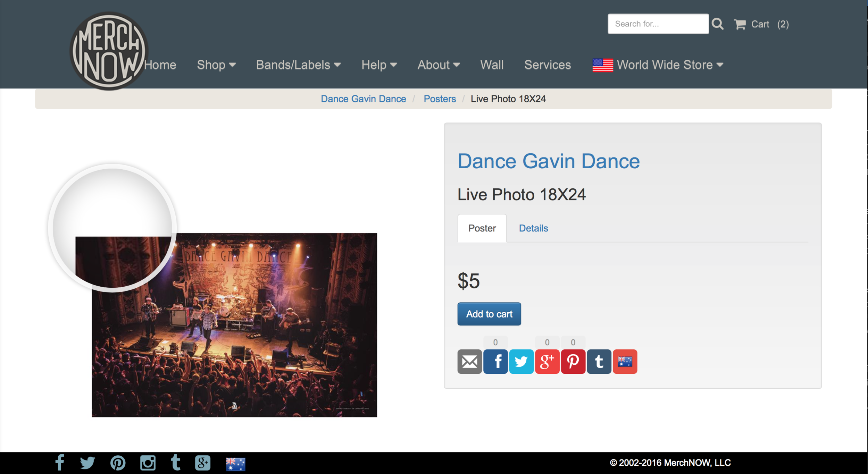Share the poster on Facebook
The width and height of the screenshot is (868, 474).
pyautogui.click(x=495, y=362)
